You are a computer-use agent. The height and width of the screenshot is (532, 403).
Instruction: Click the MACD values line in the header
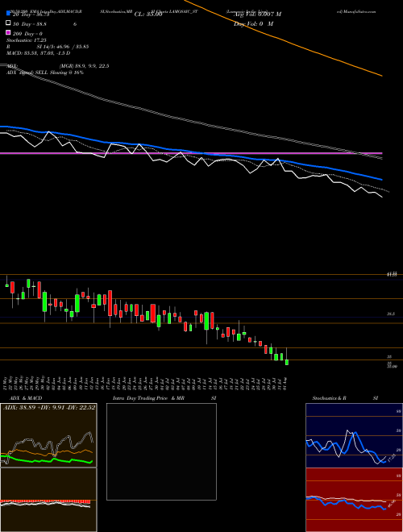[39, 53]
